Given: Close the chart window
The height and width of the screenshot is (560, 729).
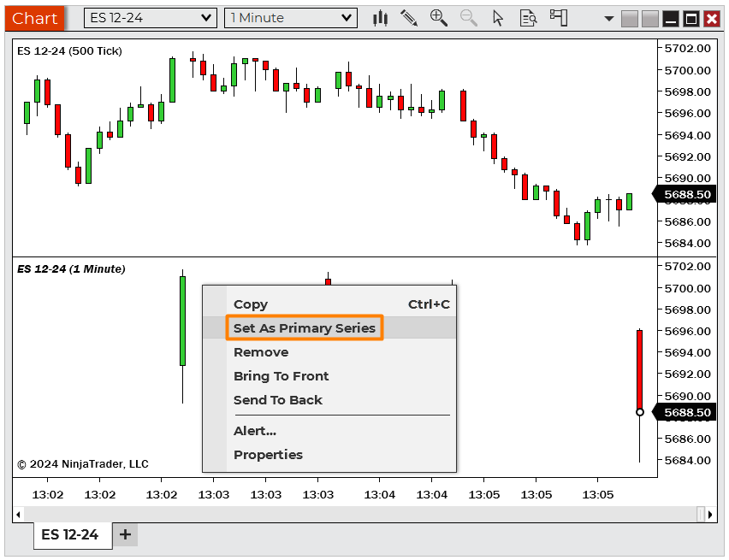Looking at the screenshot, I should [712, 19].
